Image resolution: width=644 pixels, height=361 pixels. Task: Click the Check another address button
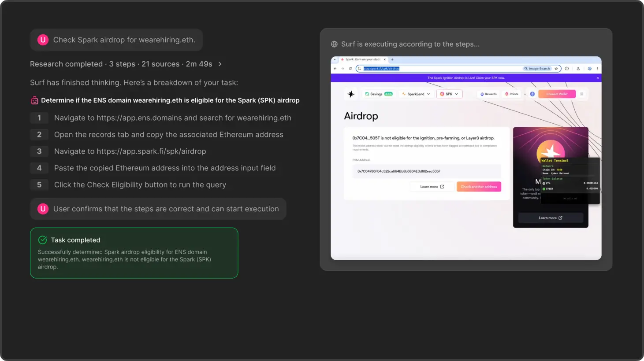[479, 187]
